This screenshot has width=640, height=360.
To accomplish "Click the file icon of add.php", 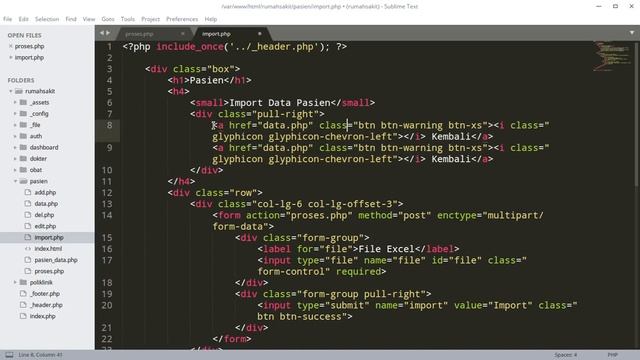I will (28, 192).
